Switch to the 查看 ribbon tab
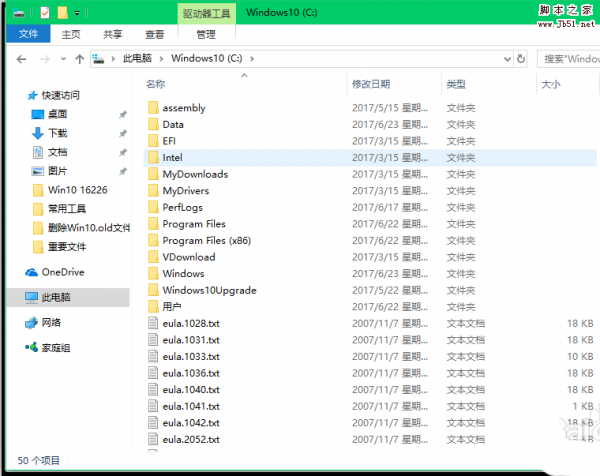 [154, 34]
